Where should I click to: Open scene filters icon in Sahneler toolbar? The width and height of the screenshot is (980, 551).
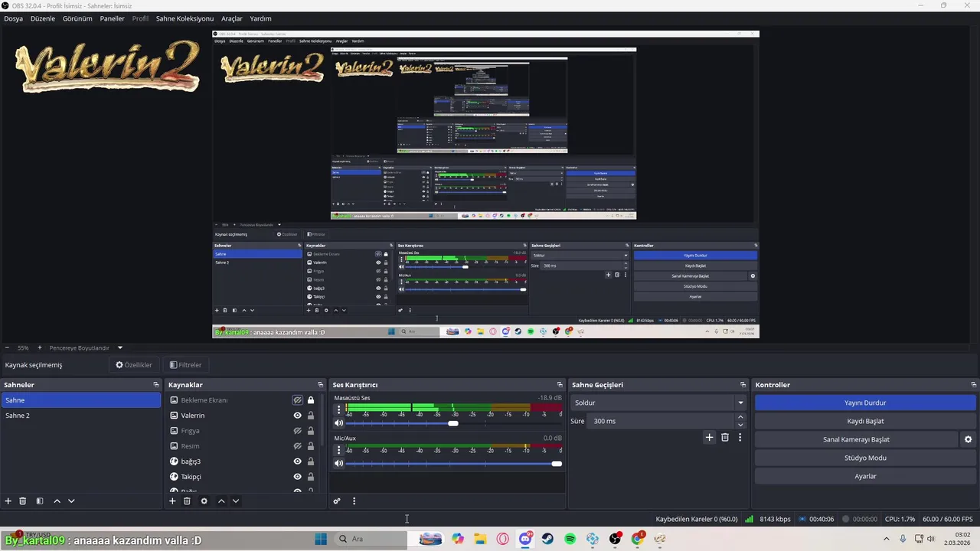40,501
